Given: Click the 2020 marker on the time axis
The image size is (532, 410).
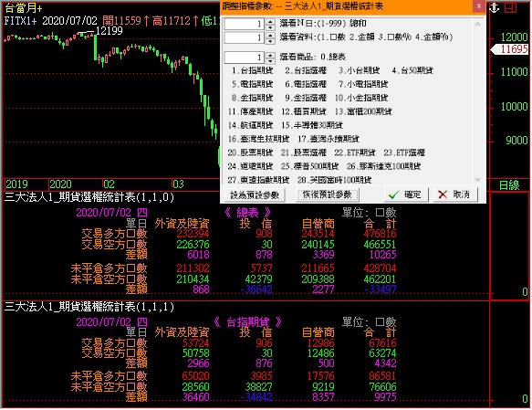Looking at the screenshot, I should [60, 184].
